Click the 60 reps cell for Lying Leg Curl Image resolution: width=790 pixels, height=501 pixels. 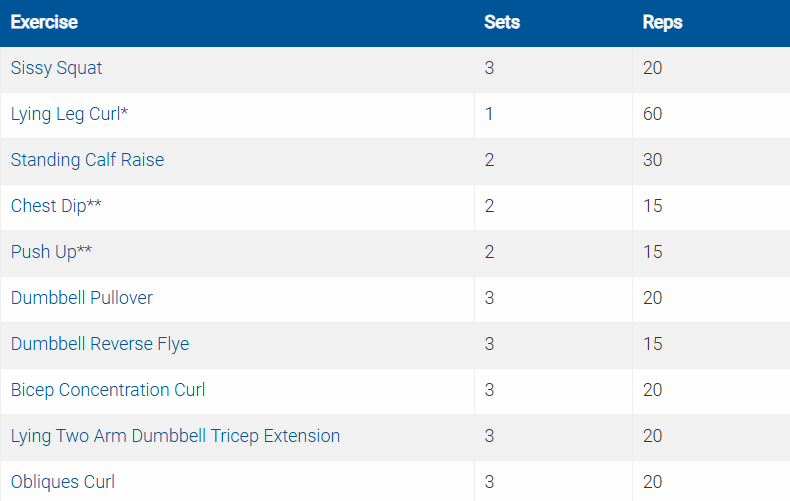tap(653, 114)
